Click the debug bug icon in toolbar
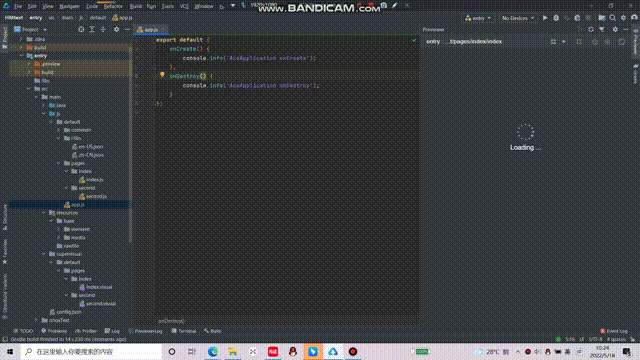This screenshot has height=360, width=640. coord(556,18)
